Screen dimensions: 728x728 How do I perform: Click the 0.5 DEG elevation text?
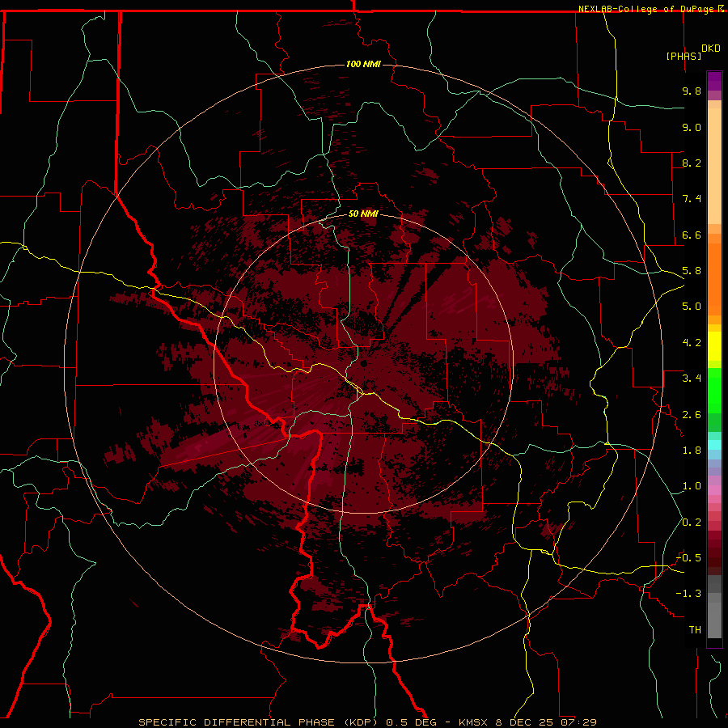click(412, 722)
